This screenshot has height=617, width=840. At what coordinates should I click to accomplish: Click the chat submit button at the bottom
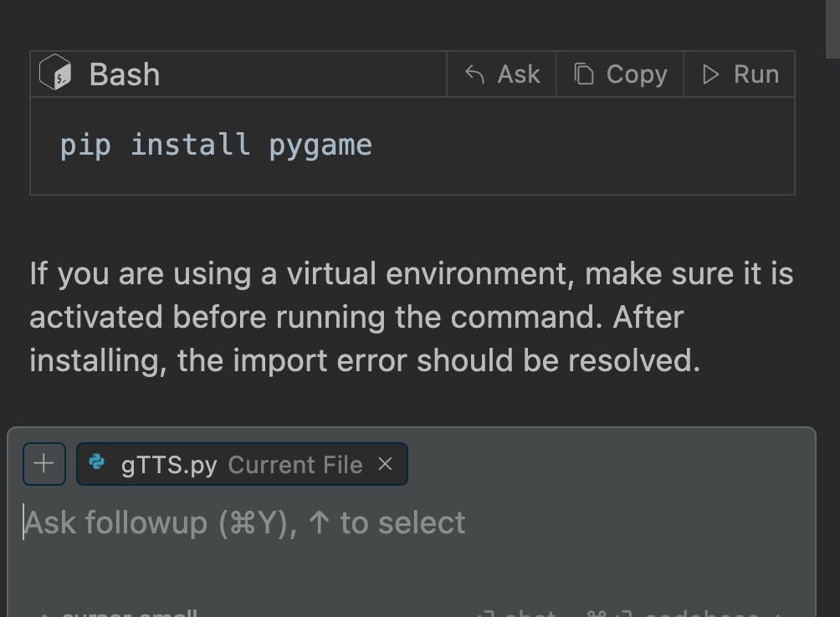click(519, 613)
